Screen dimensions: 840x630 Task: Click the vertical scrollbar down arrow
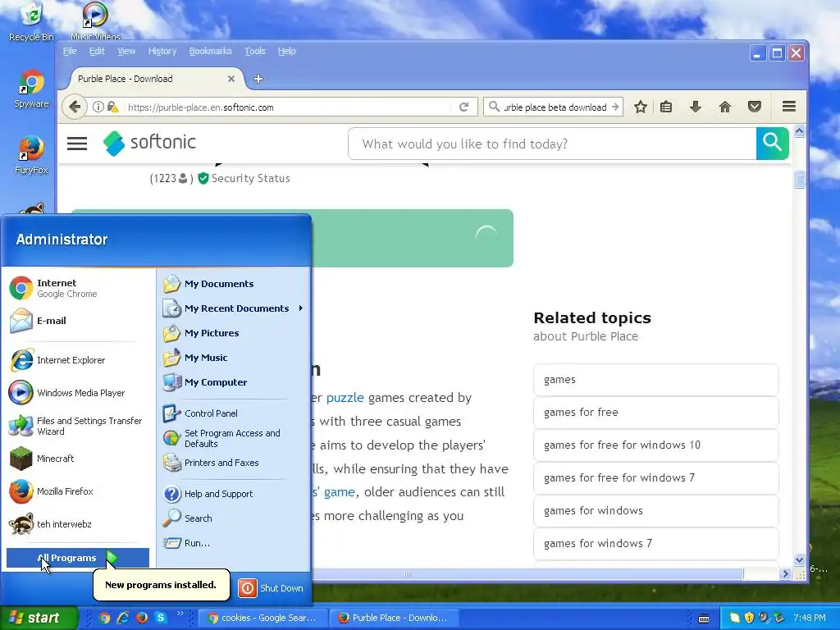tap(799, 560)
